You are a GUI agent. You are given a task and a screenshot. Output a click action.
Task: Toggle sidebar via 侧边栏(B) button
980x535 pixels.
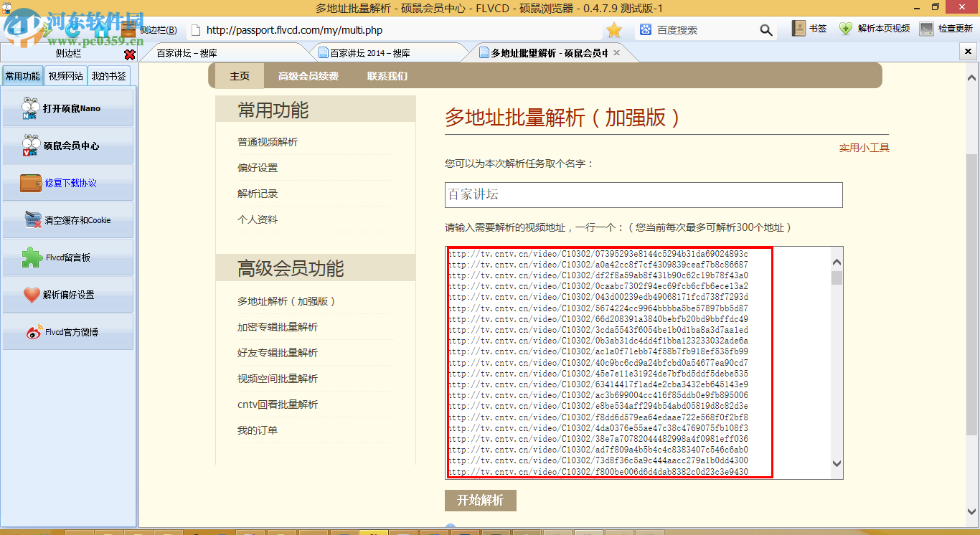point(150,29)
